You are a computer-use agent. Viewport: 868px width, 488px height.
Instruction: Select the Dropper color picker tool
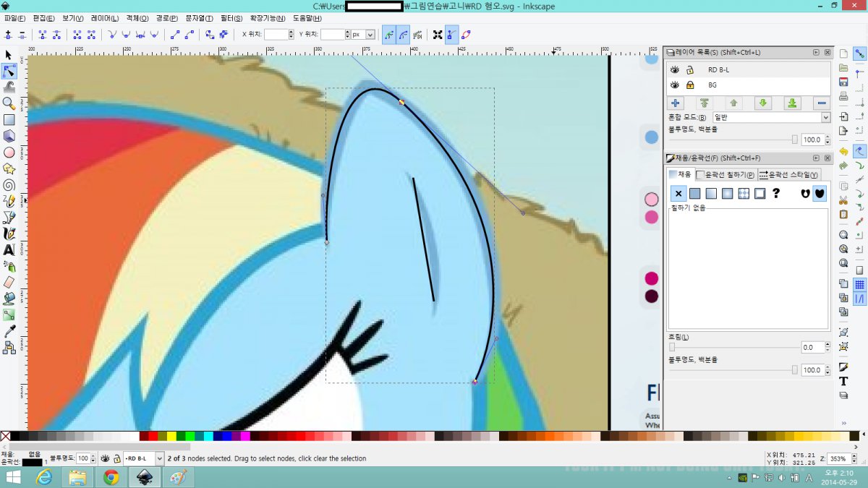(x=9, y=331)
